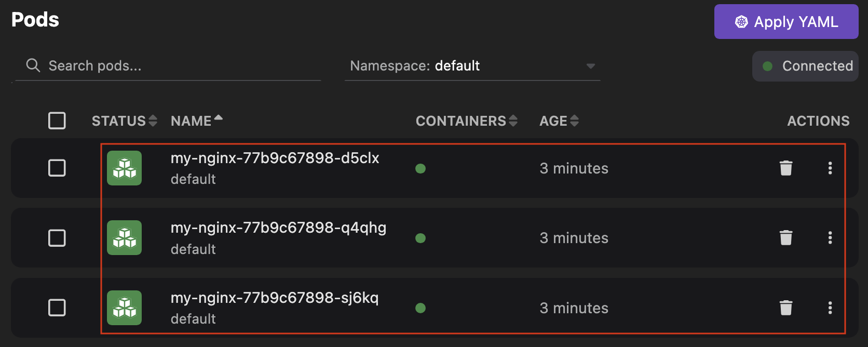Select the checkbox for pod my-nginx-77b9c67898-d5clx
Screen dimensions: 868x347
(57, 168)
